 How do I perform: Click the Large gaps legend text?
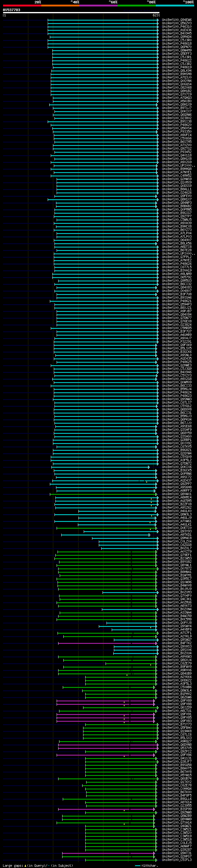[13, 865]
